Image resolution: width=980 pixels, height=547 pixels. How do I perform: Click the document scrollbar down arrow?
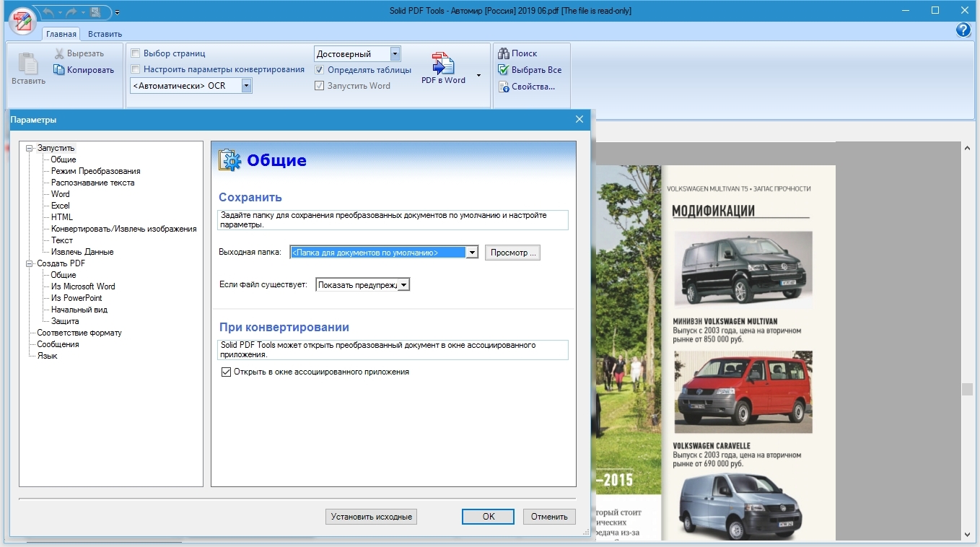pyautogui.click(x=967, y=535)
